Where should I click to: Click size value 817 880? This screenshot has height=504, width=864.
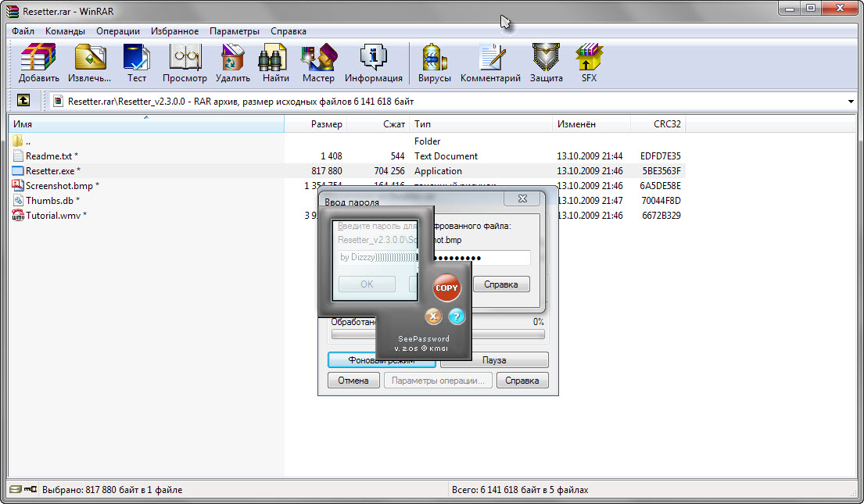327,171
